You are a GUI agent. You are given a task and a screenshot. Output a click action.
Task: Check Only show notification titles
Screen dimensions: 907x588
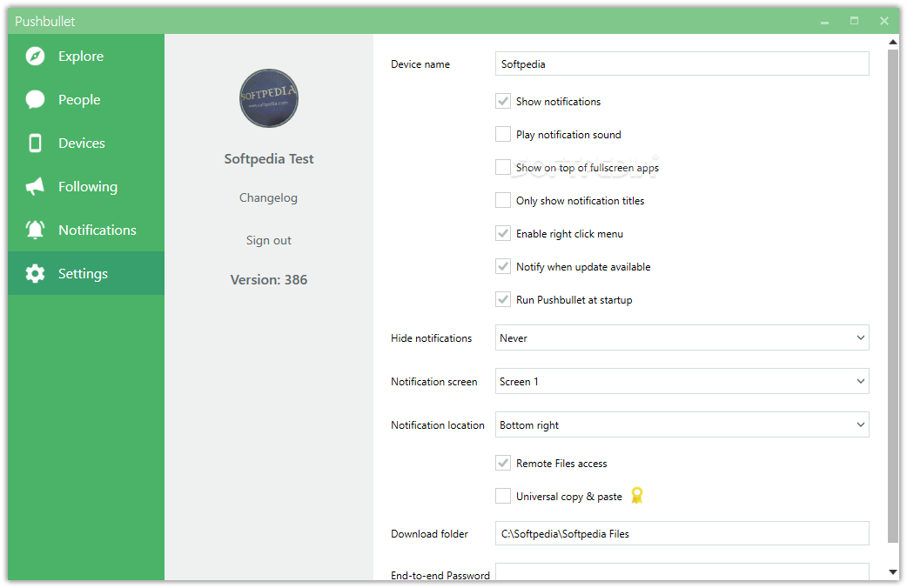(x=503, y=200)
